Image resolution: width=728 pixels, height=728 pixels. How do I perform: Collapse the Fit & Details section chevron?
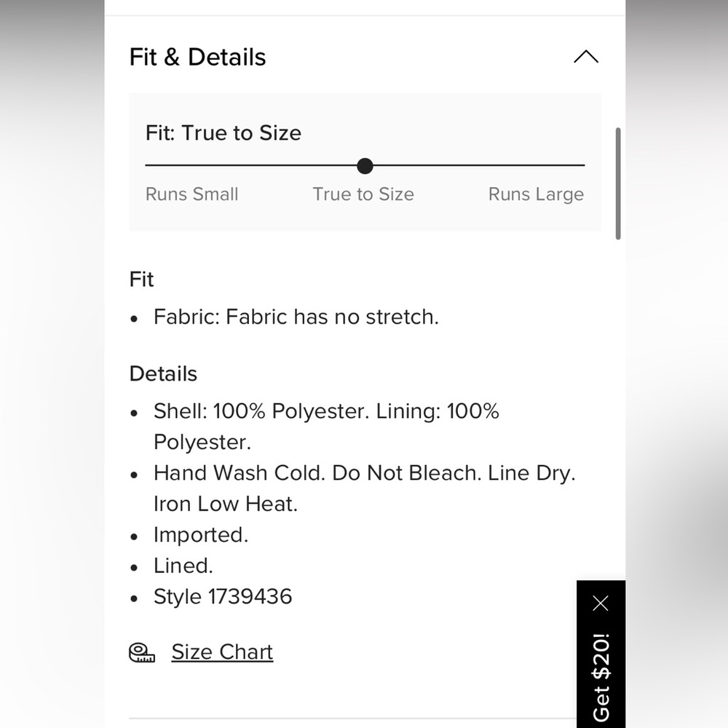[x=586, y=57]
